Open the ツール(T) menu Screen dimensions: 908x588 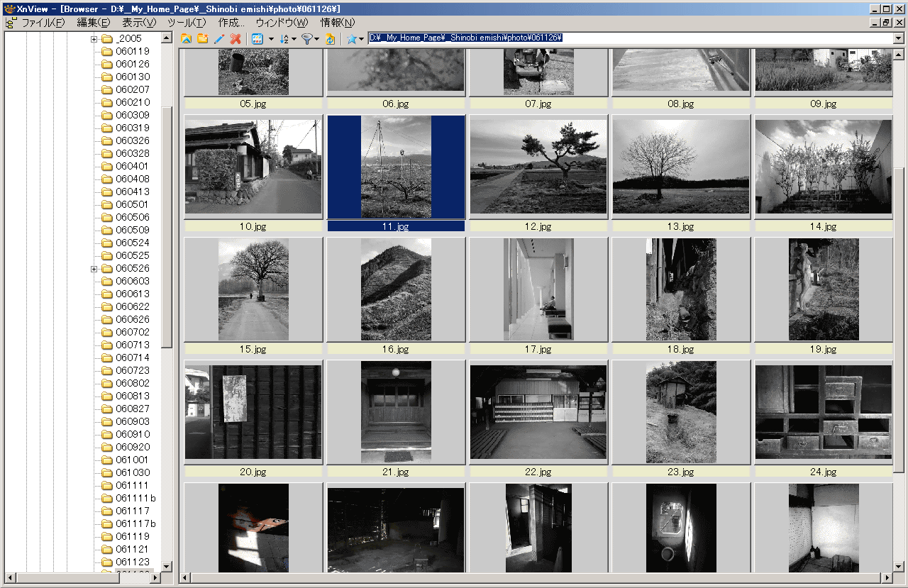coord(187,22)
